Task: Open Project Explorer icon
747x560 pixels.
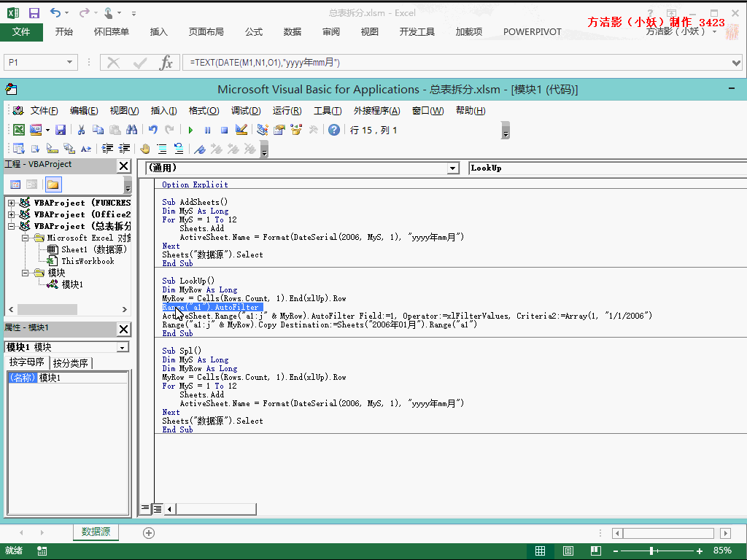Action: (x=263, y=130)
